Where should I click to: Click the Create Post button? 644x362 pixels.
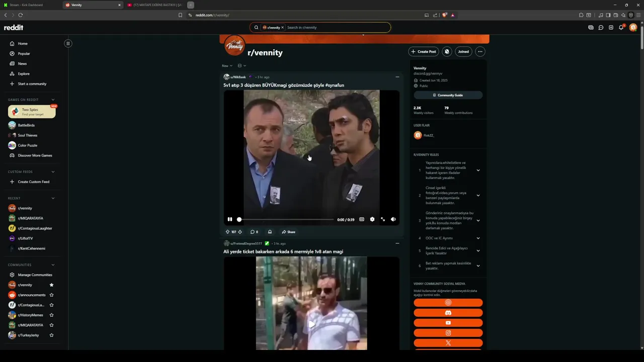pos(423,51)
